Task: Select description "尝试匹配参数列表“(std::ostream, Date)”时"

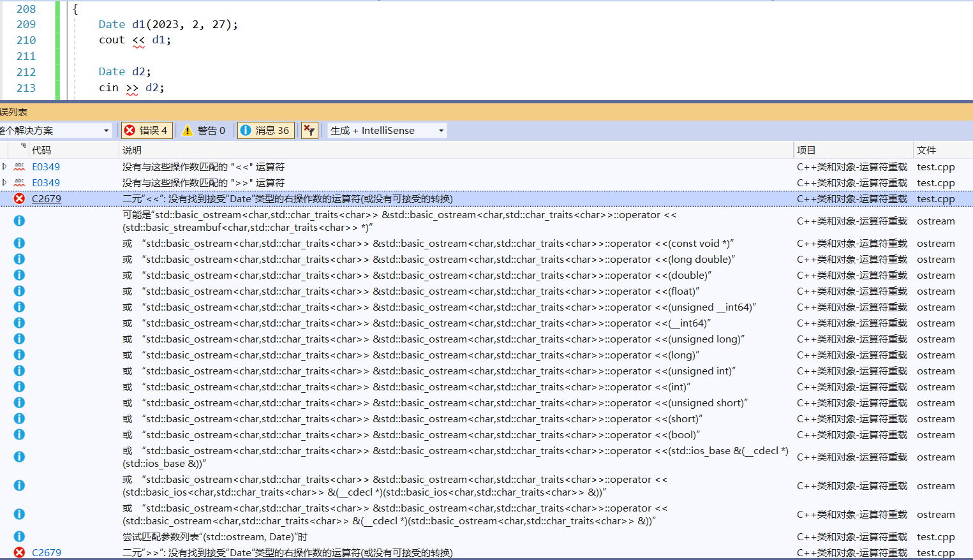Action: click(x=215, y=537)
